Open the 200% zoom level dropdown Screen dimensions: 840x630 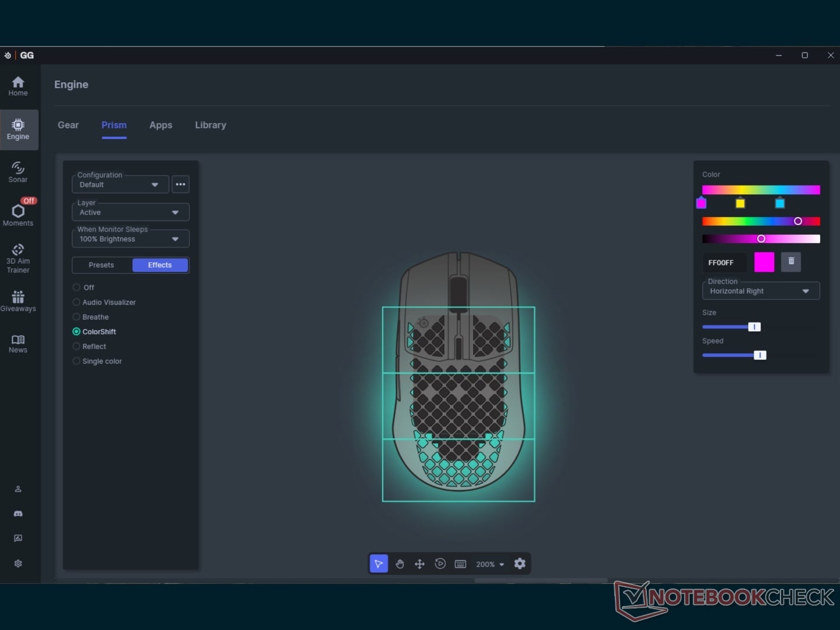[490, 564]
